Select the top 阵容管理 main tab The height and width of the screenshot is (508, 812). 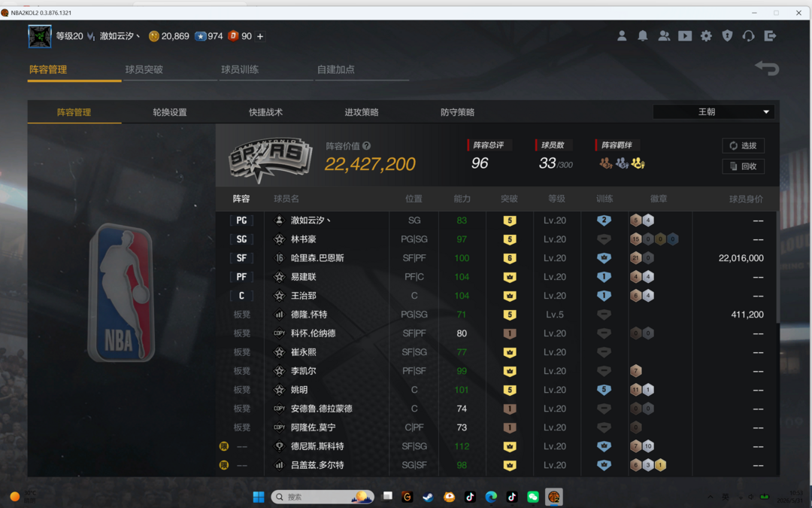tap(48, 69)
